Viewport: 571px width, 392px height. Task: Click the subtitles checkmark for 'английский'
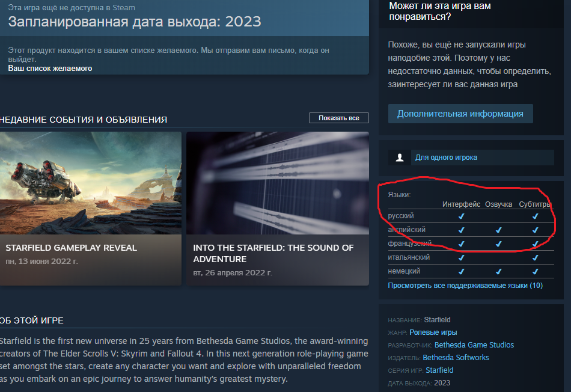tap(536, 230)
